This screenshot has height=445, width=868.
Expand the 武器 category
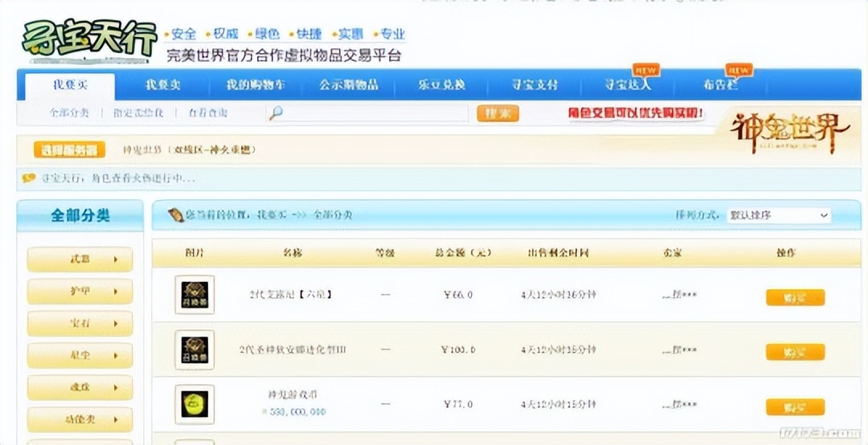click(80, 259)
